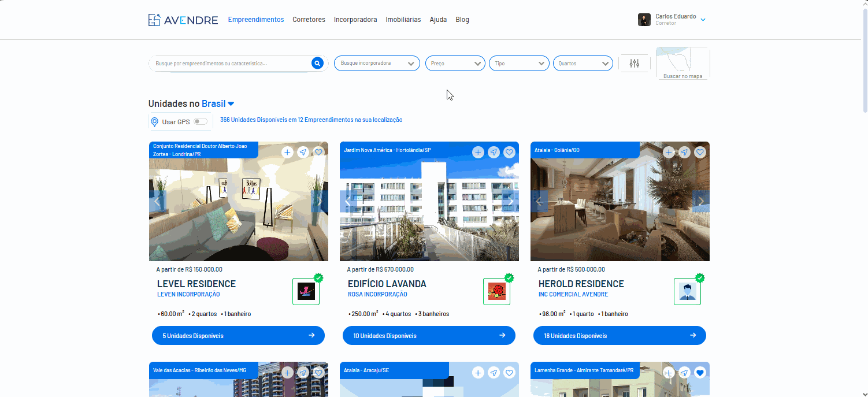Image resolution: width=868 pixels, height=397 pixels.
Task: Favorite Herold Residence with heart icon
Action: (700, 152)
